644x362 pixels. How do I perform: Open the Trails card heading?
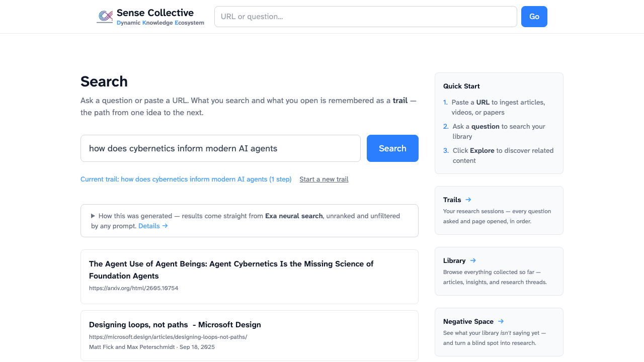click(x=452, y=200)
